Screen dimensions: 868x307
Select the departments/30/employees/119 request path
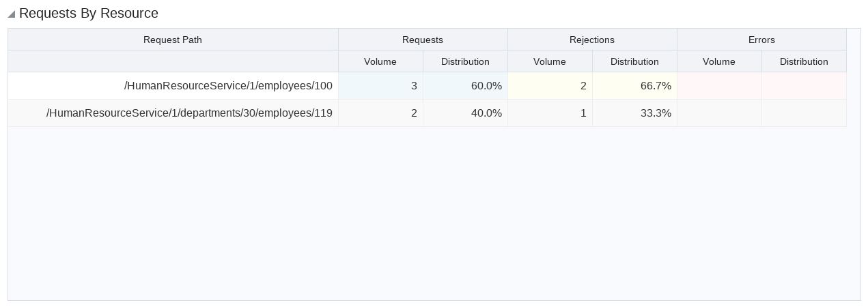click(x=189, y=113)
